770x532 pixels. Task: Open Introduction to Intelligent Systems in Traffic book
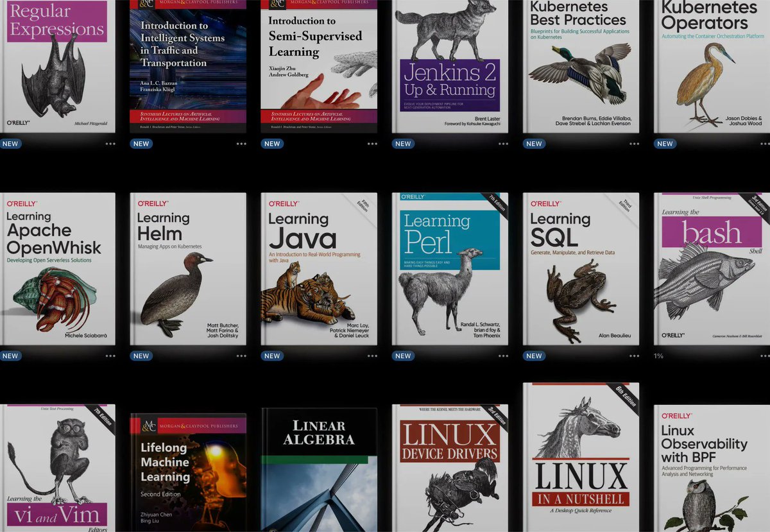pyautogui.click(x=188, y=66)
